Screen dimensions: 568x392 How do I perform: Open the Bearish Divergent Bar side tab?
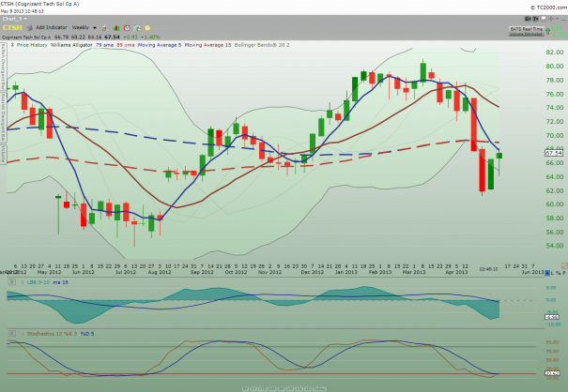coord(3,117)
